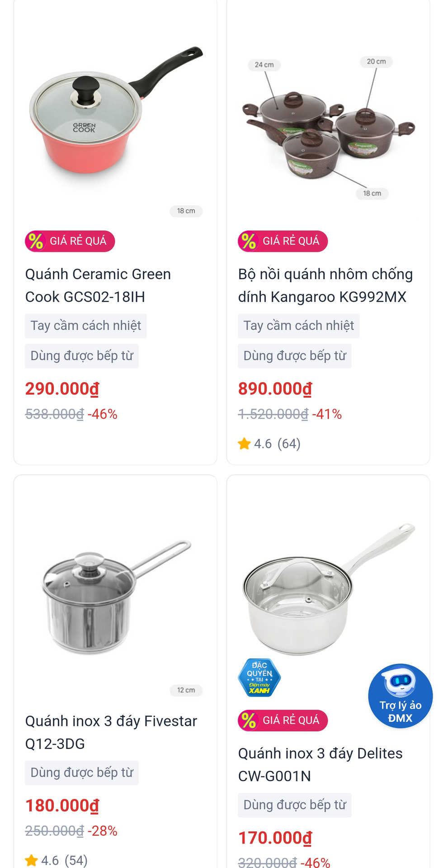443x868 pixels.
Task: Click the 290.000₫ price
Action: pos(62,389)
